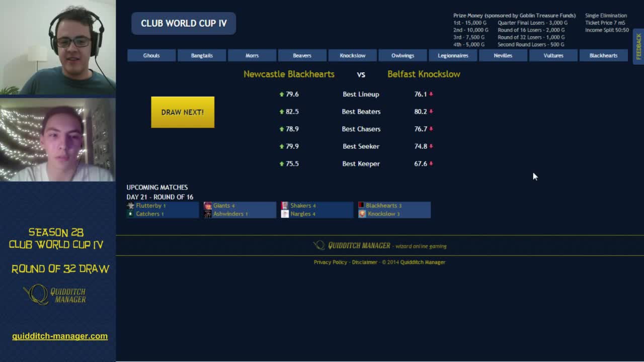Click the Club World Cup IV title
This screenshot has width=644, height=362.
click(x=184, y=23)
